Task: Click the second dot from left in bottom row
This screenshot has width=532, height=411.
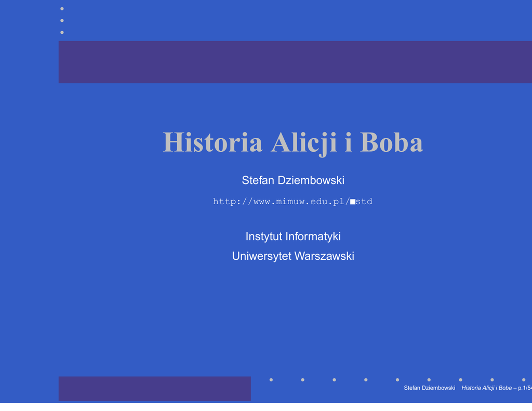Action: point(303,380)
